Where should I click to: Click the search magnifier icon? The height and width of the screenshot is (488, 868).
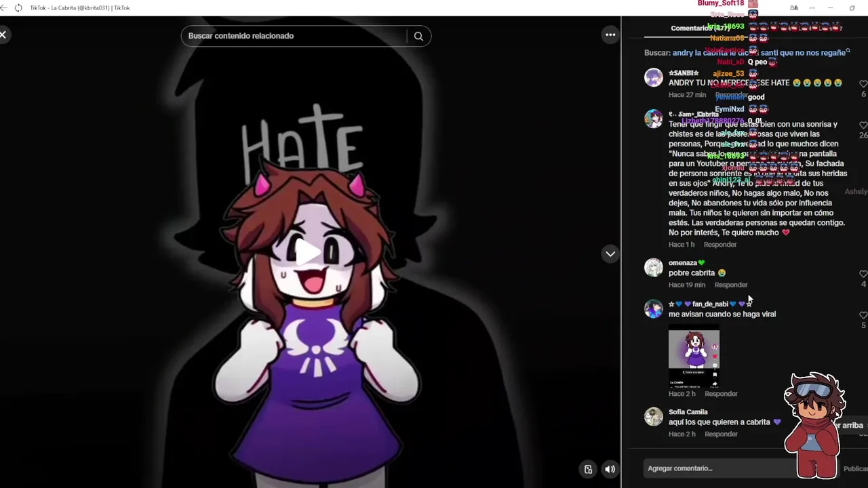[x=418, y=37]
